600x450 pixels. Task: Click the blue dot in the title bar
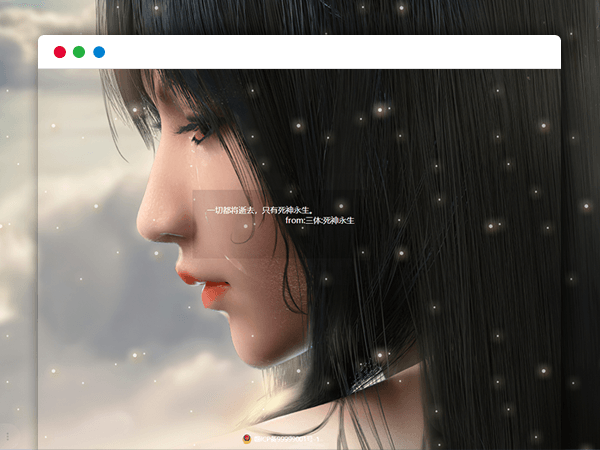pos(99,52)
